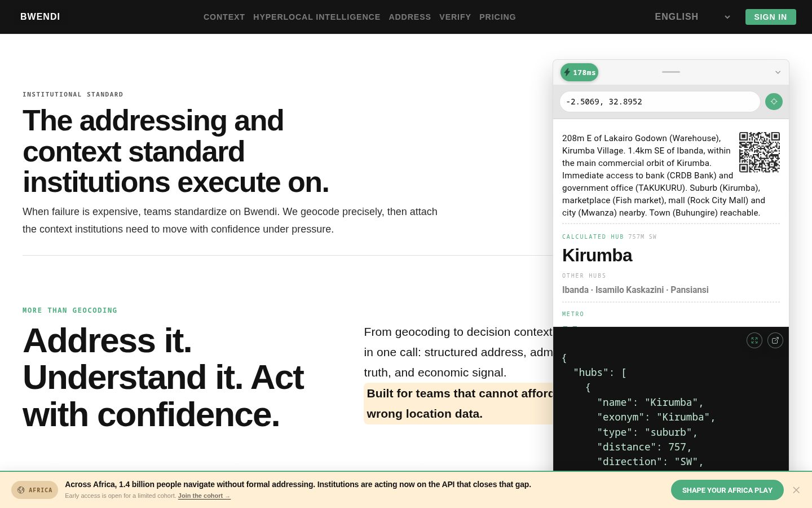Click the AFRICA globe badge
The width and height of the screenshot is (812, 508).
[34, 490]
